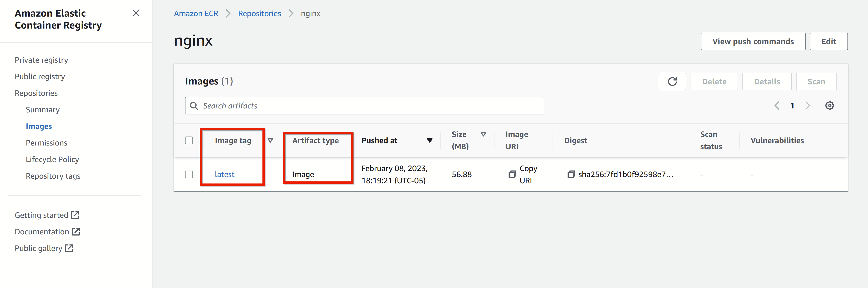Click the Image URI column header
The image size is (868, 288).
click(x=517, y=140)
